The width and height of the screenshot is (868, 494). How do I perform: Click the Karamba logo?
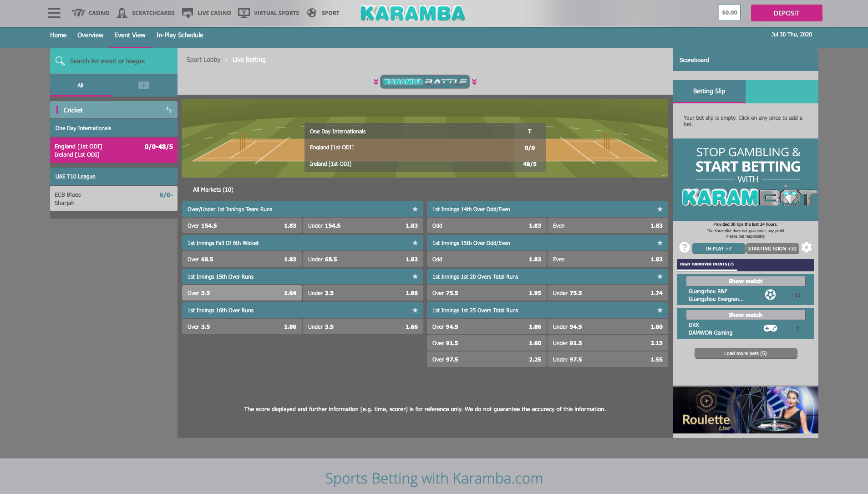click(x=412, y=13)
